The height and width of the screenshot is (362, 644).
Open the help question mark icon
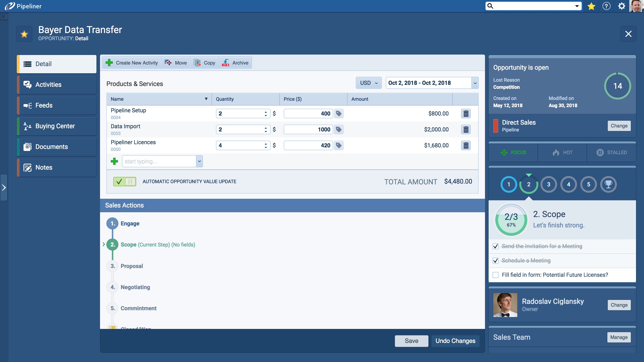pyautogui.click(x=606, y=6)
